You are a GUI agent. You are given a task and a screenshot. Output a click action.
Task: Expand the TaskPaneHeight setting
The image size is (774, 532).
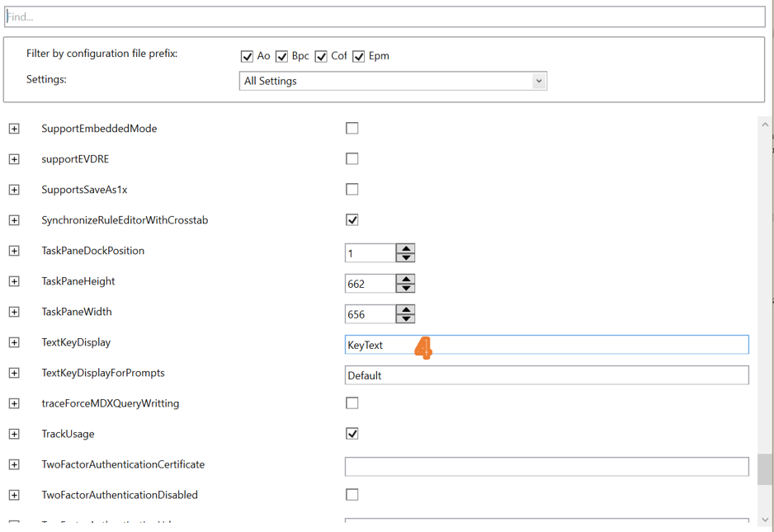pyautogui.click(x=14, y=282)
